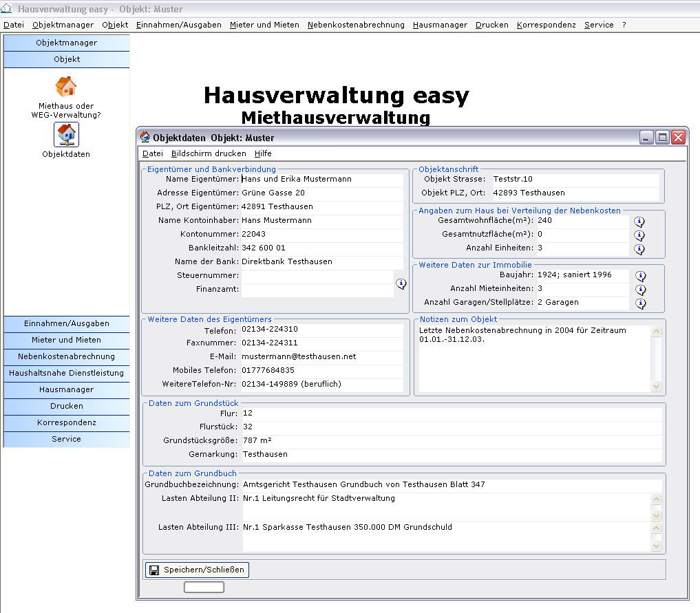This screenshot has height=613, width=700.
Task: Click the Grundstücksgröße field
Action: click(452, 441)
